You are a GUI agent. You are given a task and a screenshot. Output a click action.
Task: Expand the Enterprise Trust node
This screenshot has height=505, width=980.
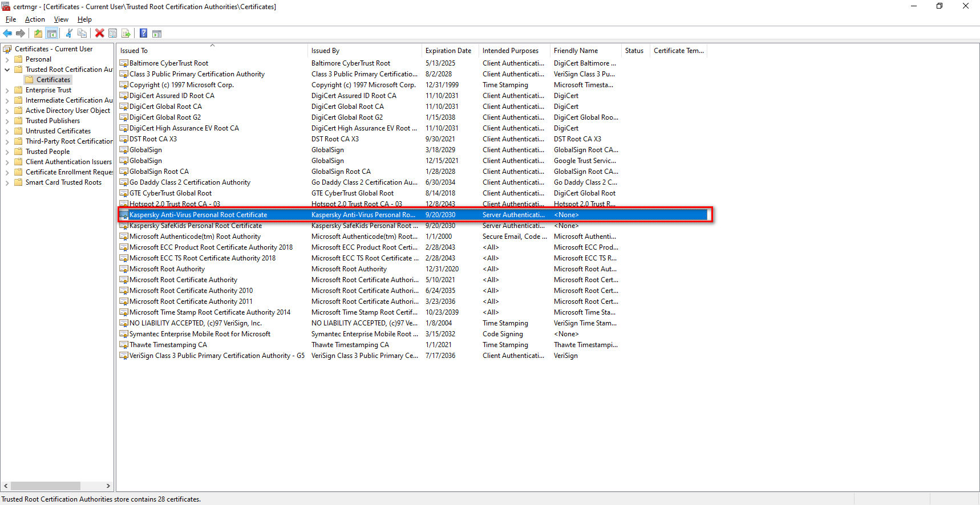click(x=7, y=90)
